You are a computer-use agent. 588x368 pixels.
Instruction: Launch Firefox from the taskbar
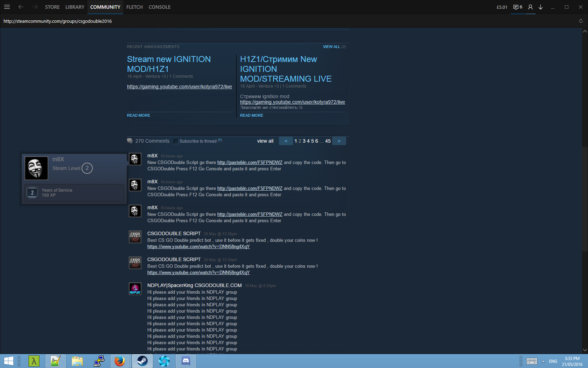pos(120,361)
